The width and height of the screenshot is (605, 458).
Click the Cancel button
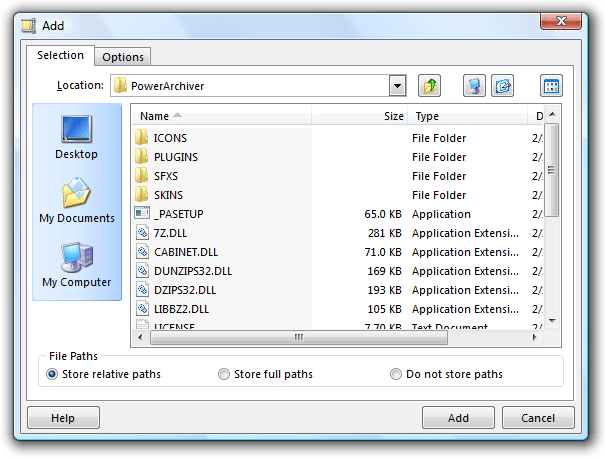pyautogui.click(x=538, y=417)
